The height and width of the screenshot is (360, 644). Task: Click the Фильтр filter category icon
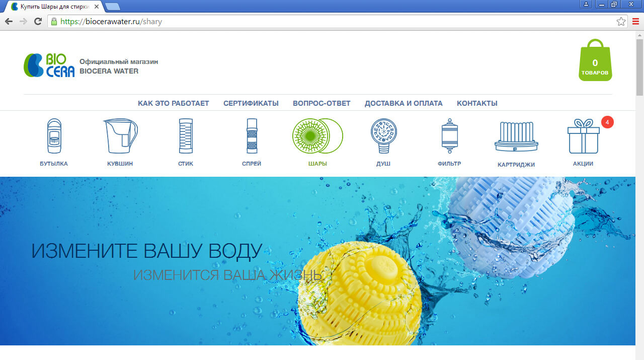[x=449, y=136]
